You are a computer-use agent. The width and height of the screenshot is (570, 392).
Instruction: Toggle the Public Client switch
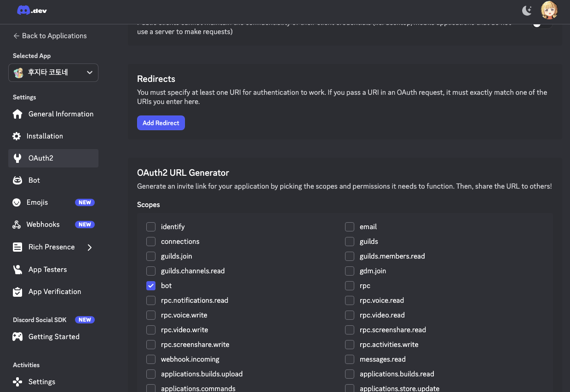(541, 24)
